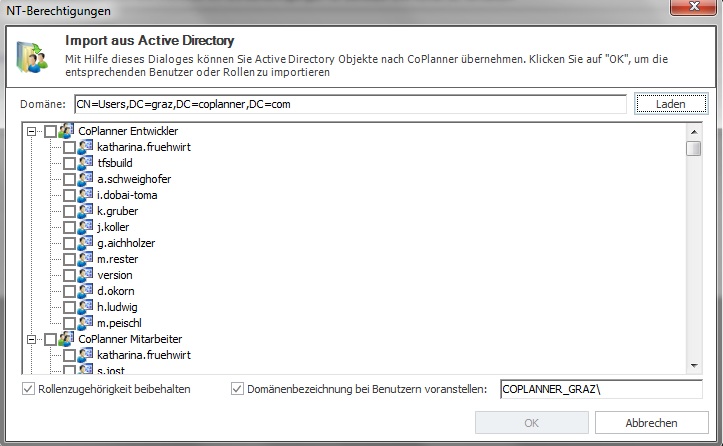This screenshot has width=723, height=446.
Task: Toggle Domänenbezeichnung bei Benutzern voranstellen checkbox
Action: [237, 389]
